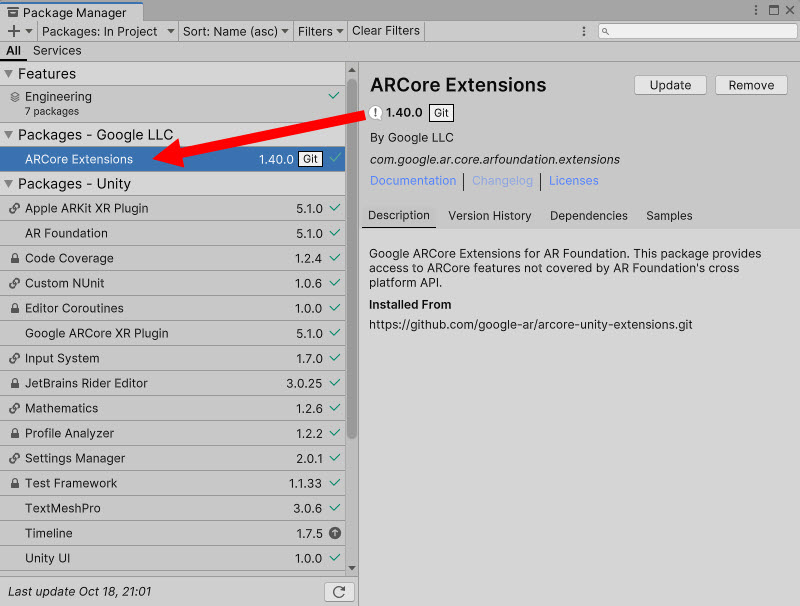800x606 pixels.
Task: Click the package search field
Action: 697,31
